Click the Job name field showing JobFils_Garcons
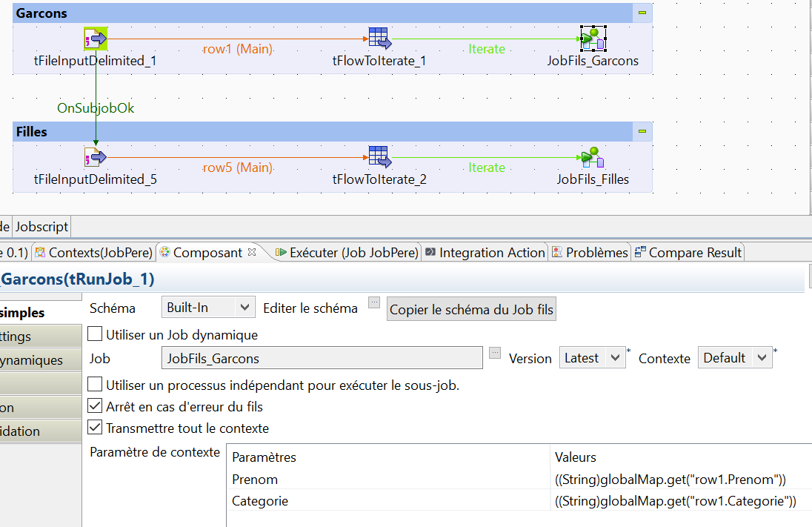Image resolution: width=812 pixels, height=527 pixels. (323, 357)
